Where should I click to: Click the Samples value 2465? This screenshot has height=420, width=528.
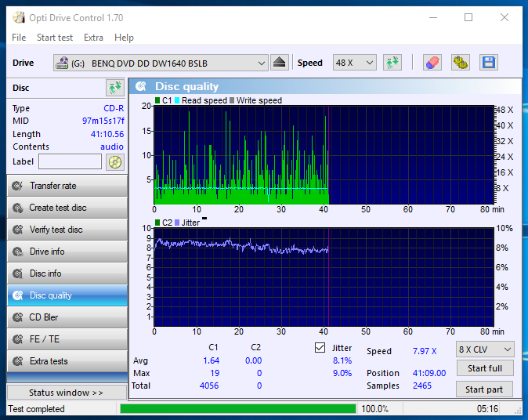click(x=422, y=386)
